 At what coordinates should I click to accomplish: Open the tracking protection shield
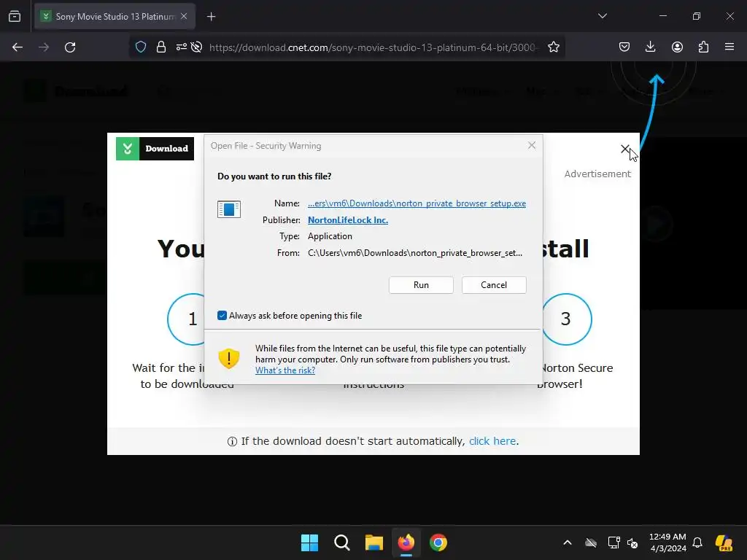[141, 47]
